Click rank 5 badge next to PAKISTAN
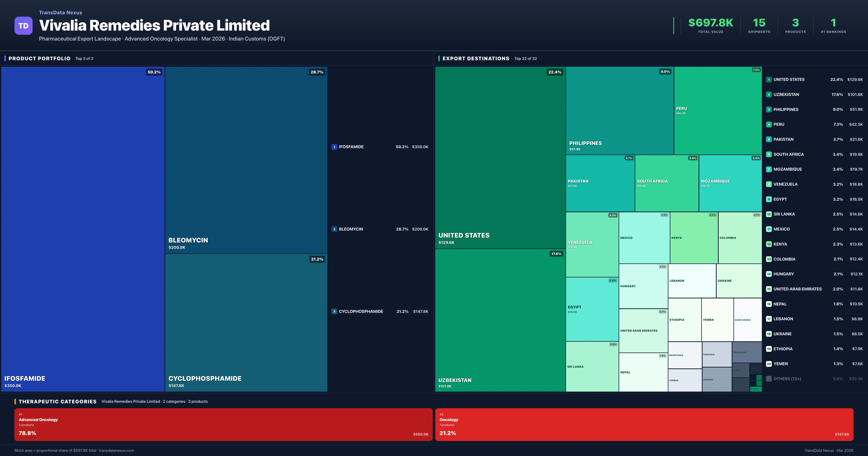Image resolution: width=868 pixels, height=456 pixels. [769, 139]
